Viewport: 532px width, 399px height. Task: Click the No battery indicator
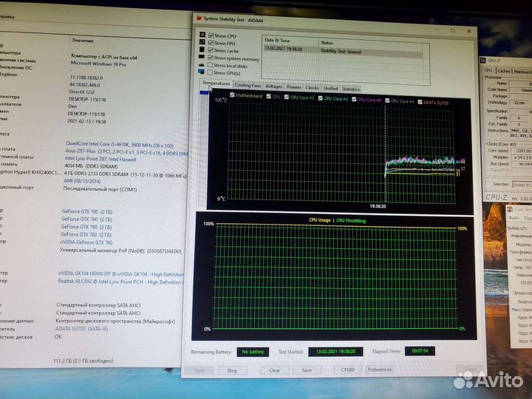click(x=253, y=352)
